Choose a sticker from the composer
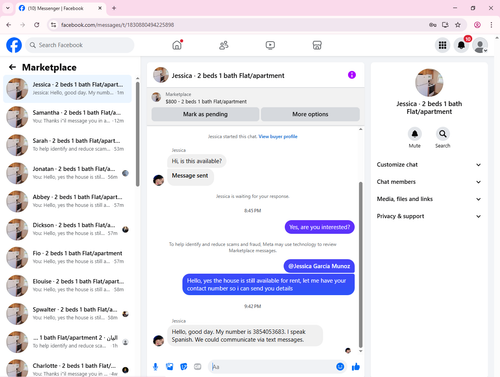This screenshot has height=377, width=500. click(184, 367)
